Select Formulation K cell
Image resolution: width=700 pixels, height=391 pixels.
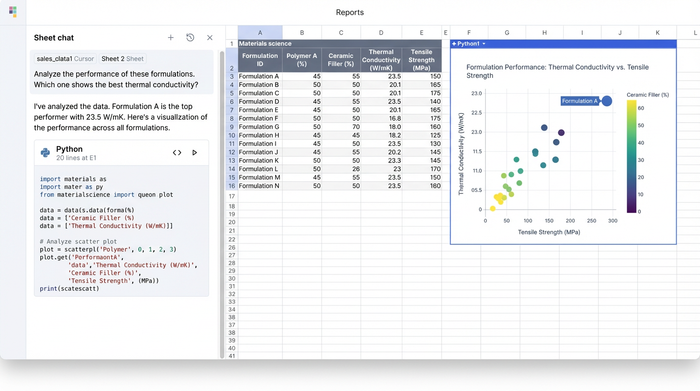[x=260, y=160]
